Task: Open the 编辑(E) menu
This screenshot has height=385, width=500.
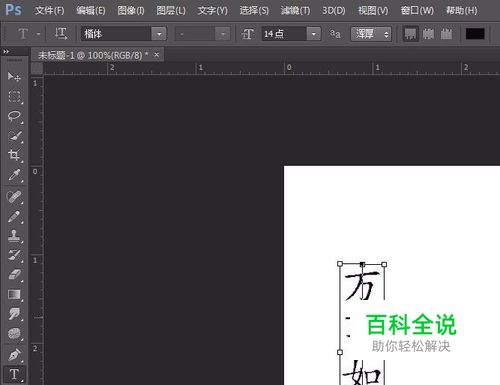Action: pos(91,11)
